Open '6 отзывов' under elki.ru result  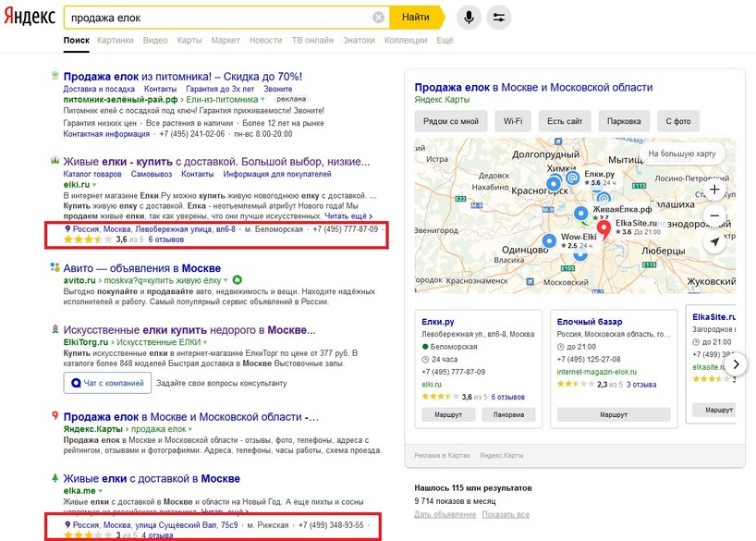(165, 240)
